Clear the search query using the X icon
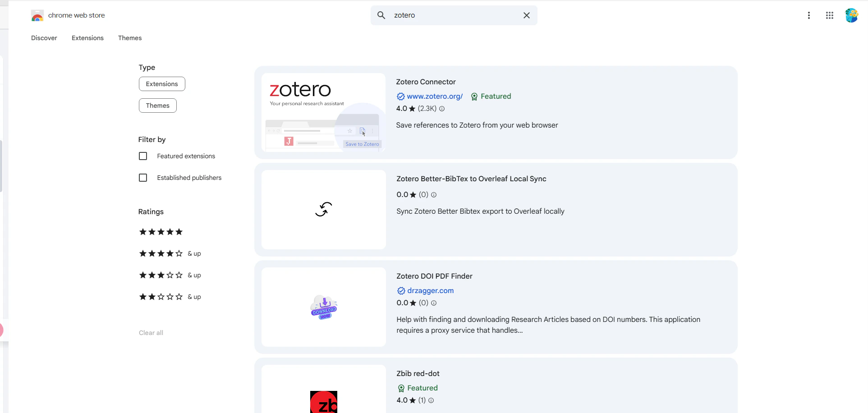The width and height of the screenshot is (868, 413). [527, 15]
